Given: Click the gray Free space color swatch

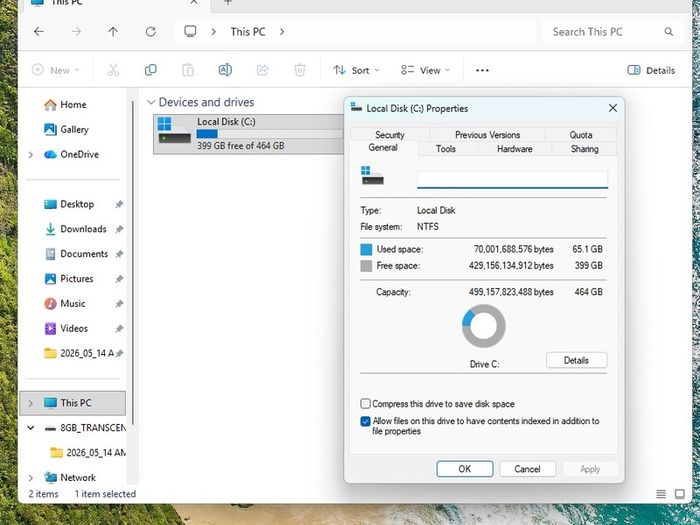Looking at the screenshot, I should [x=366, y=266].
